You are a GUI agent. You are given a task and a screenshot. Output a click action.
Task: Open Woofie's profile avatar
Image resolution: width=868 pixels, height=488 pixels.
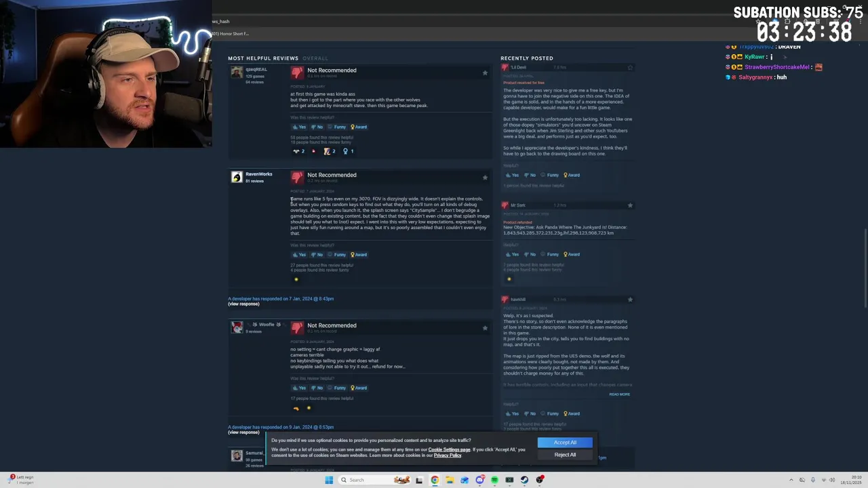coord(236,328)
